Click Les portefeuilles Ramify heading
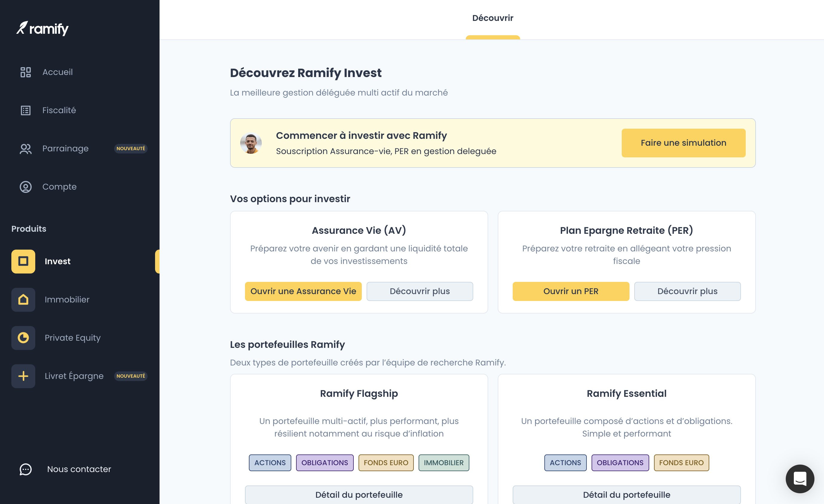Viewport: 824px width, 504px height. (x=287, y=345)
